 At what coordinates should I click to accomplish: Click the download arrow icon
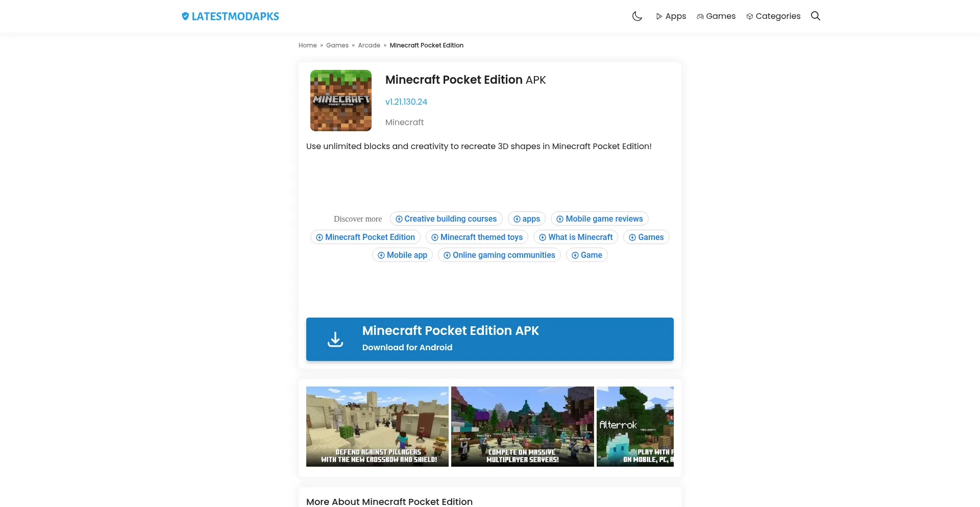coord(335,340)
